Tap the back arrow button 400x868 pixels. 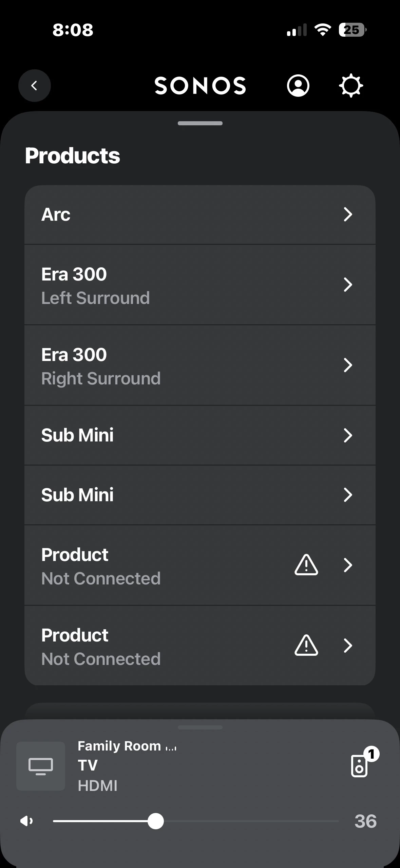[x=34, y=86]
